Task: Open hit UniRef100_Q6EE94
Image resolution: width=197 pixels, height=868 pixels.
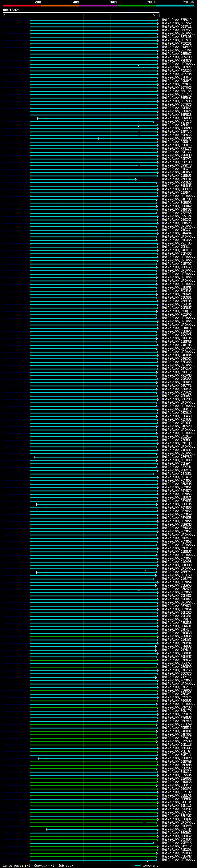Action: point(176,572)
